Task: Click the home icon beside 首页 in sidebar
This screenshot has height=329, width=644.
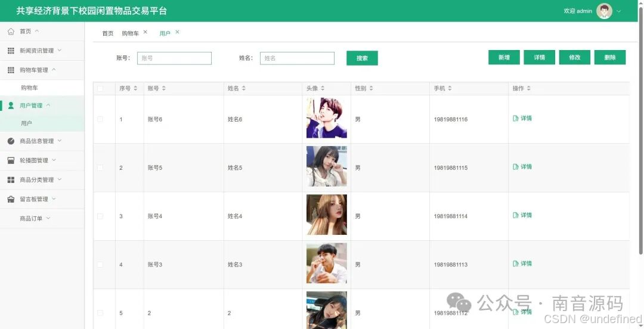Action: click(11, 31)
